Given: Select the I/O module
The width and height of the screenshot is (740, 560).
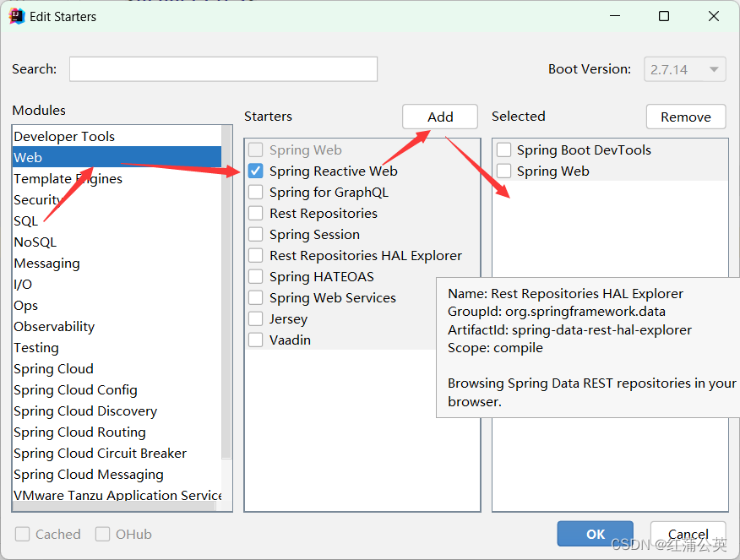Looking at the screenshot, I should point(117,284).
